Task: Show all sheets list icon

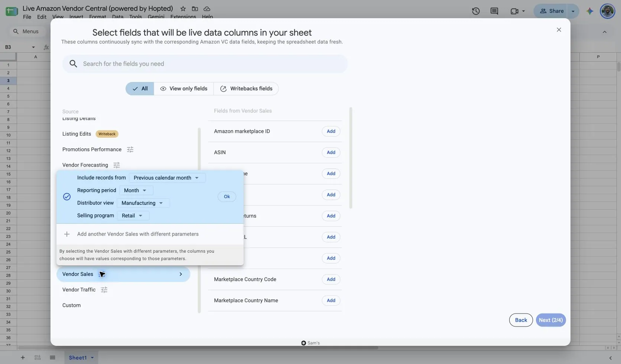Action: coord(52,358)
